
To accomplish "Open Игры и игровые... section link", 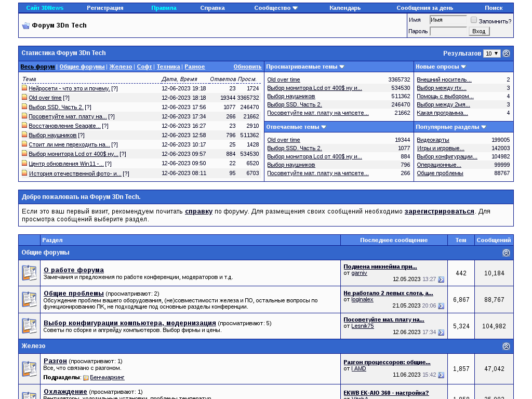I will tap(441, 148).
